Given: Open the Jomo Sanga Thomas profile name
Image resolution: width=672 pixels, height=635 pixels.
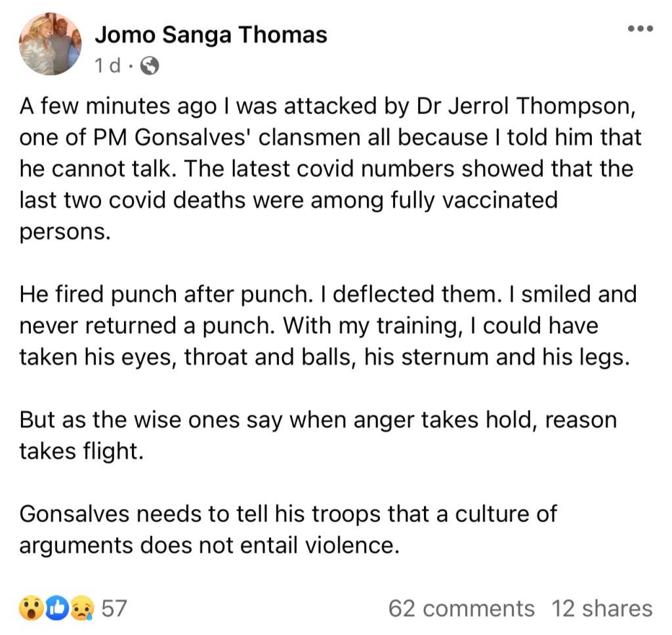Looking at the screenshot, I should [211, 34].
